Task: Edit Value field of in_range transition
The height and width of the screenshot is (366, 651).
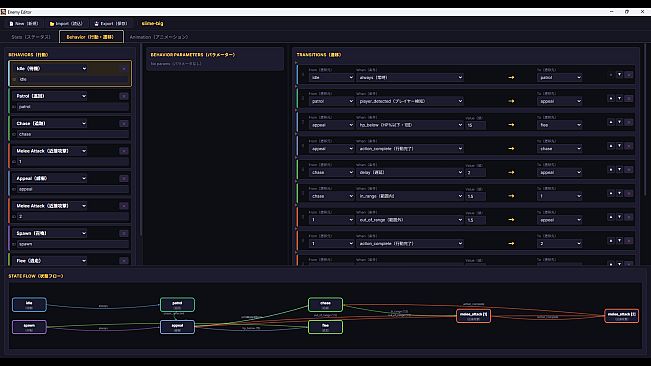Action: pyautogui.click(x=475, y=196)
